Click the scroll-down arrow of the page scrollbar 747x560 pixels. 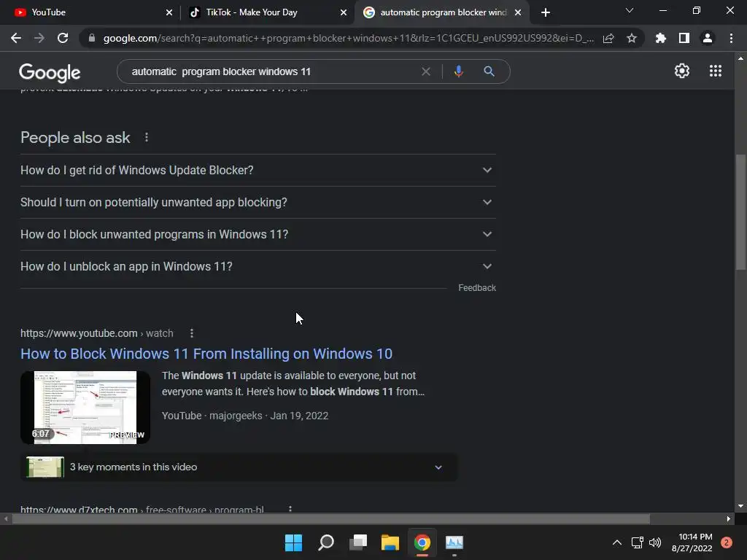(740, 506)
